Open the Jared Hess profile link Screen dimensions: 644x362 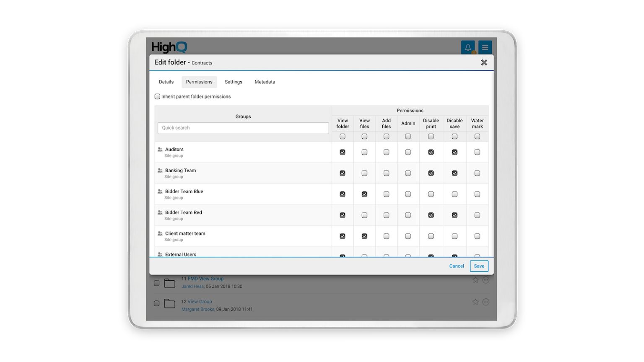click(192, 287)
